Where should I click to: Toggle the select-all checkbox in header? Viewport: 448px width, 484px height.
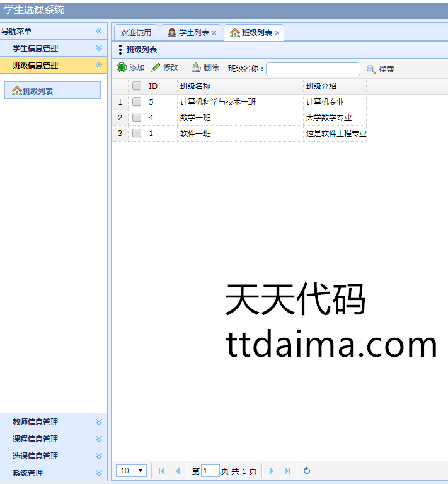coord(137,86)
